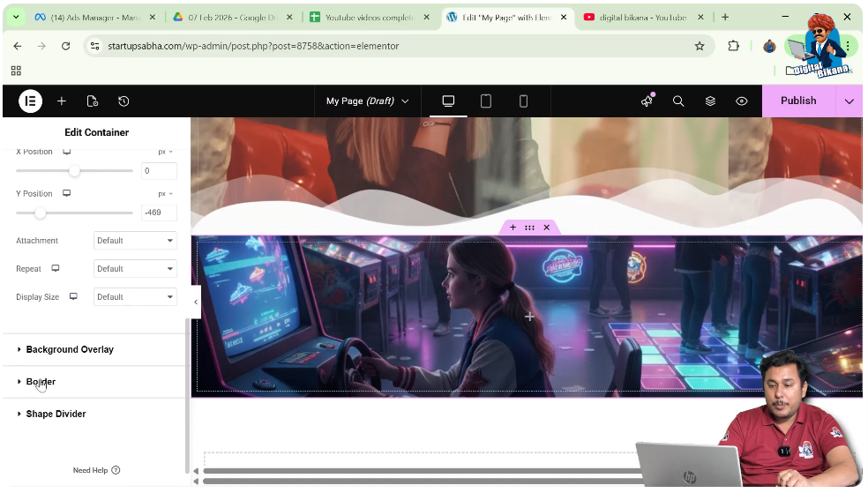The width and height of the screenshot is (868, 493).
Task: Close the Edit My Page tab
Action: [x=564, y=17]
